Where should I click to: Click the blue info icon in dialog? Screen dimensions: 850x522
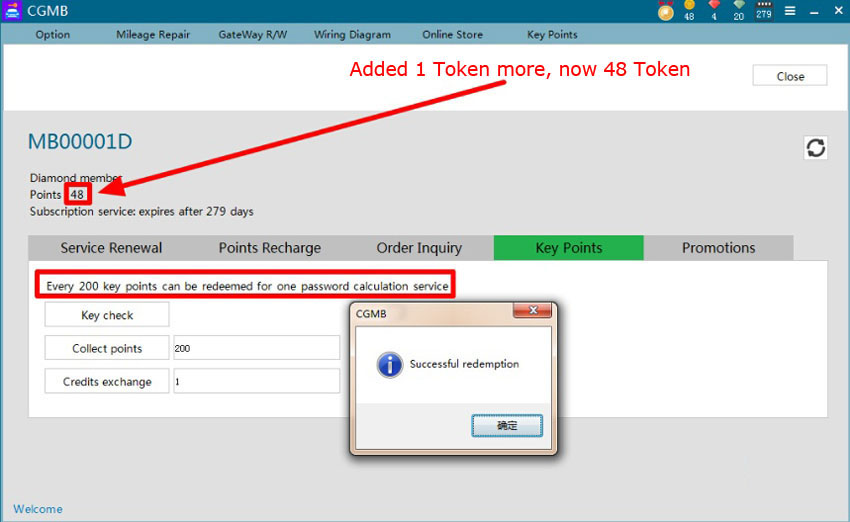(390, 365)
